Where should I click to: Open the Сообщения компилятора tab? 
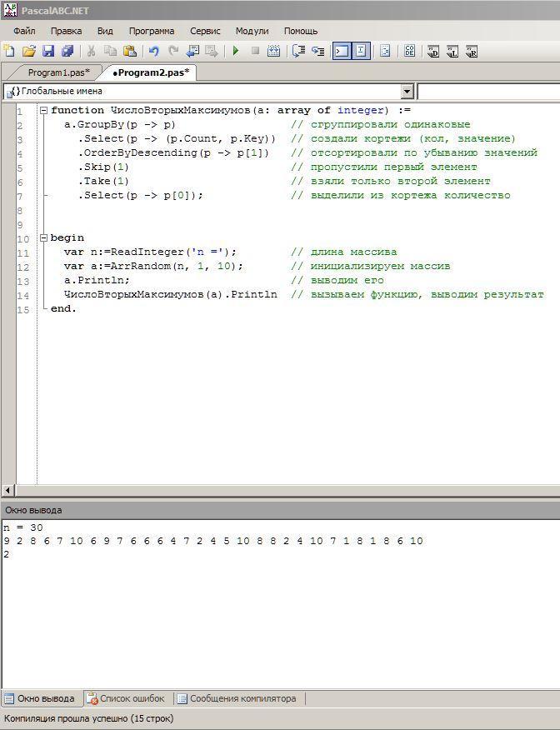click(237, 698)
